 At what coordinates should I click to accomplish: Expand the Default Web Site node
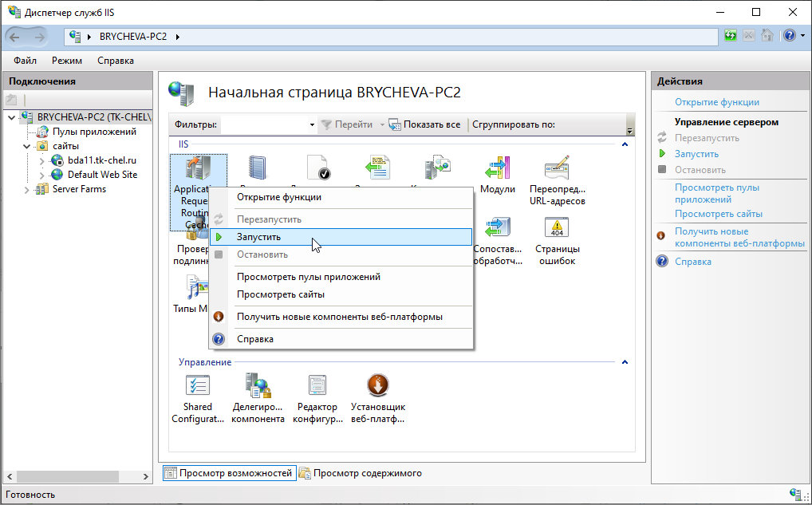pyautogui.click(x=42, y=175)
